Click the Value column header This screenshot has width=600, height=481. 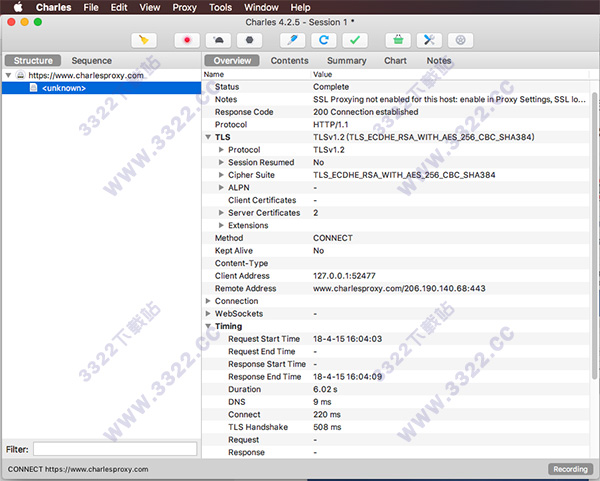click(x=323, y=74)
